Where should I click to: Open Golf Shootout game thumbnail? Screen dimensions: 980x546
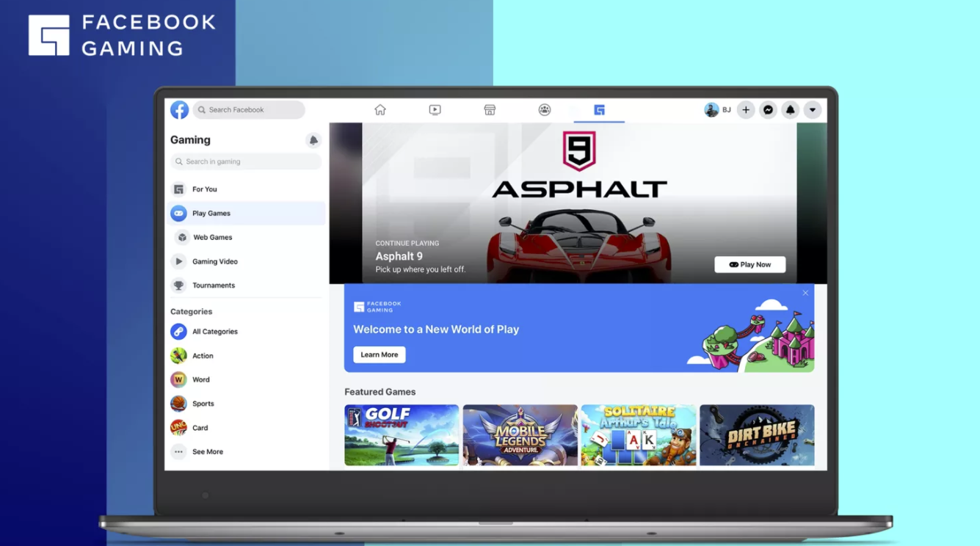[402, 435]
